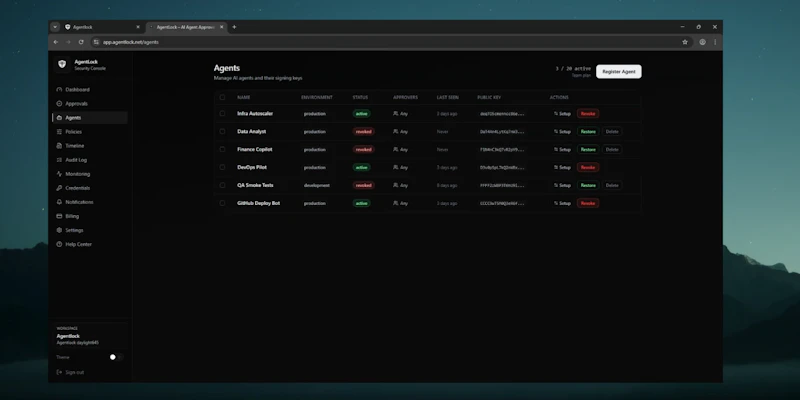Viewport: 800px width, 400px height.
Task: Tick the Data Analyst row checkbox
Action: [x=222, y=131]
